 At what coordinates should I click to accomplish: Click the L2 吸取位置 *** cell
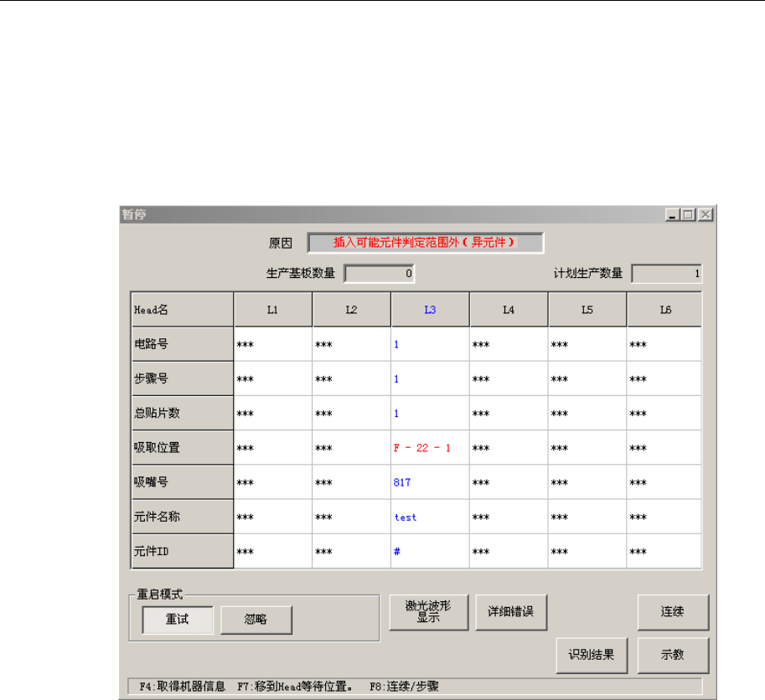(x=351, y=448)
